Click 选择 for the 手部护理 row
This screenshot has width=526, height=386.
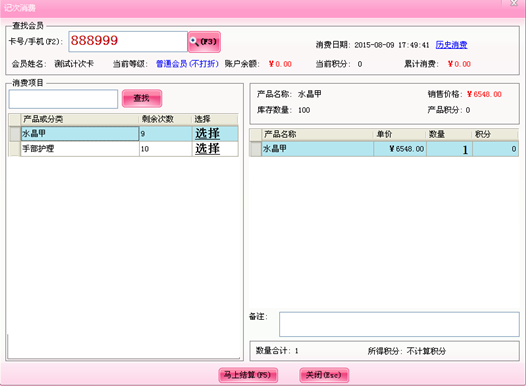(207, 149)
